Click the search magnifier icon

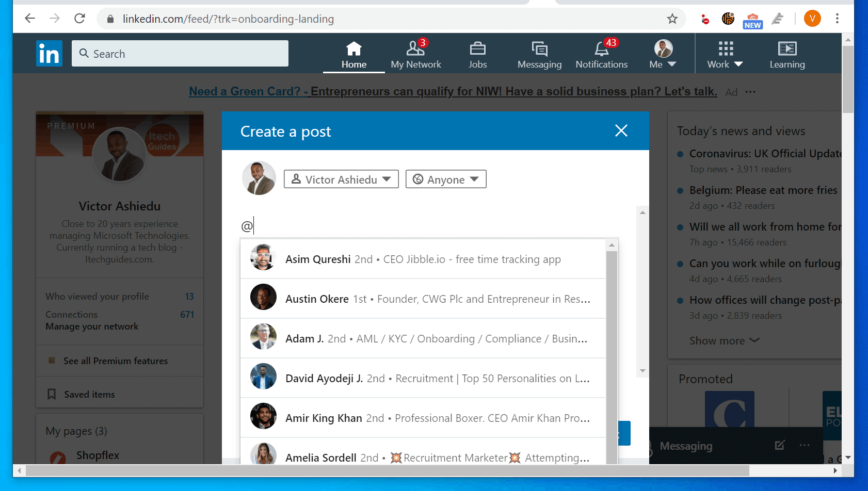click(84, 53)
